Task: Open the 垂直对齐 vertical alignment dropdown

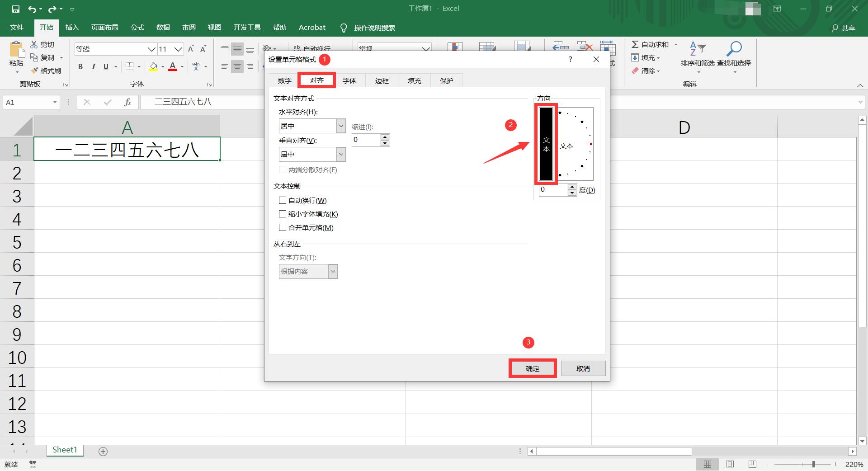Action: (341, 154)
